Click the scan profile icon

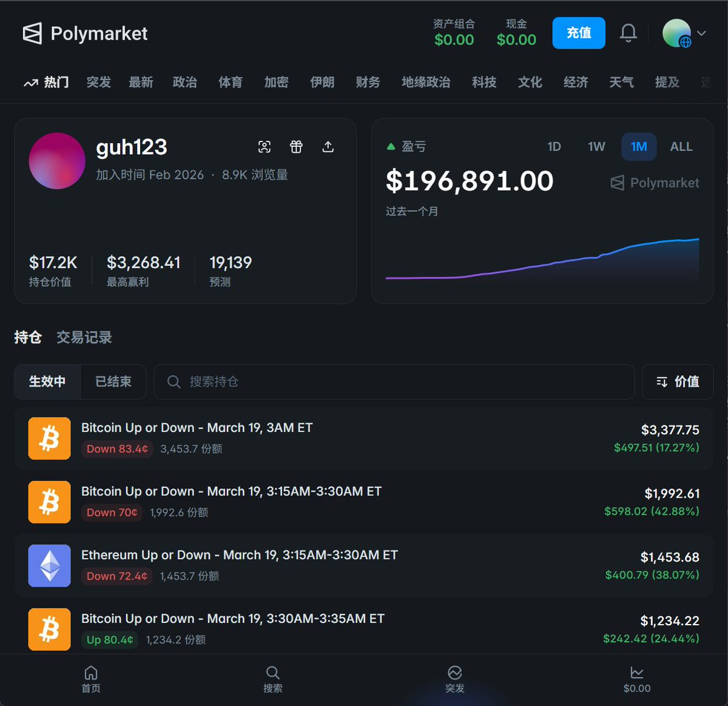(265, 146)
